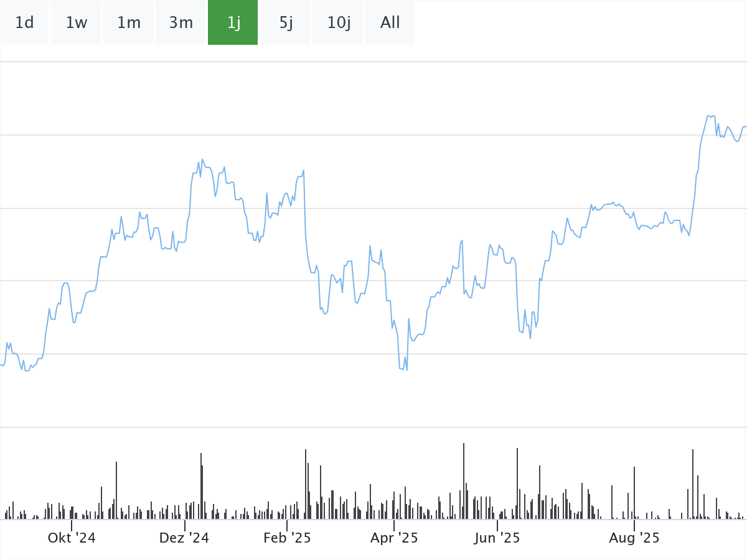Select the 1d time range
The width and height of the screenshot is (747, 560).
[x=24, y=23]
